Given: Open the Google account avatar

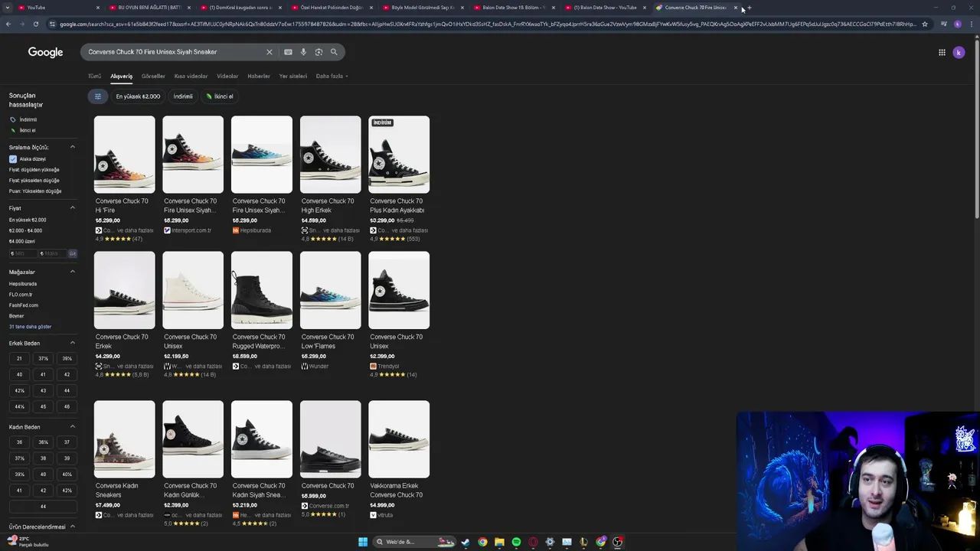Looking at the screenshot, I should [959, 52].
